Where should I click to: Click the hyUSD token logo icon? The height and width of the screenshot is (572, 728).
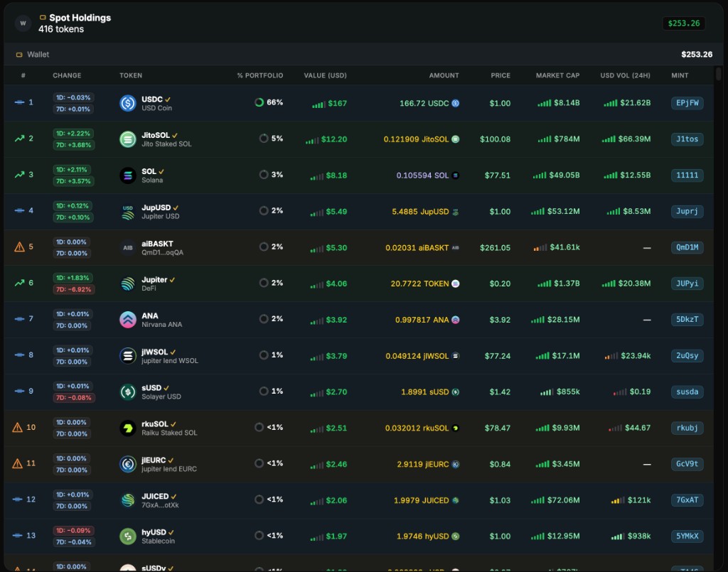128,536
